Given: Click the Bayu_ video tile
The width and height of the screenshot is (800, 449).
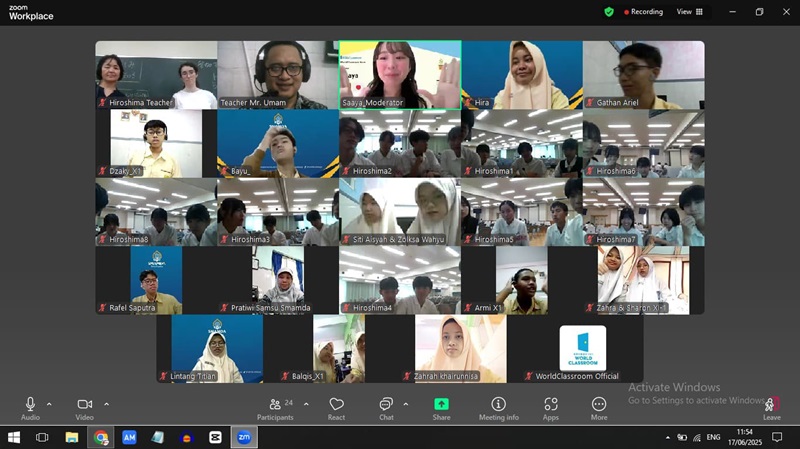Looking at the screenshot, I should click(x=278, y=143).
